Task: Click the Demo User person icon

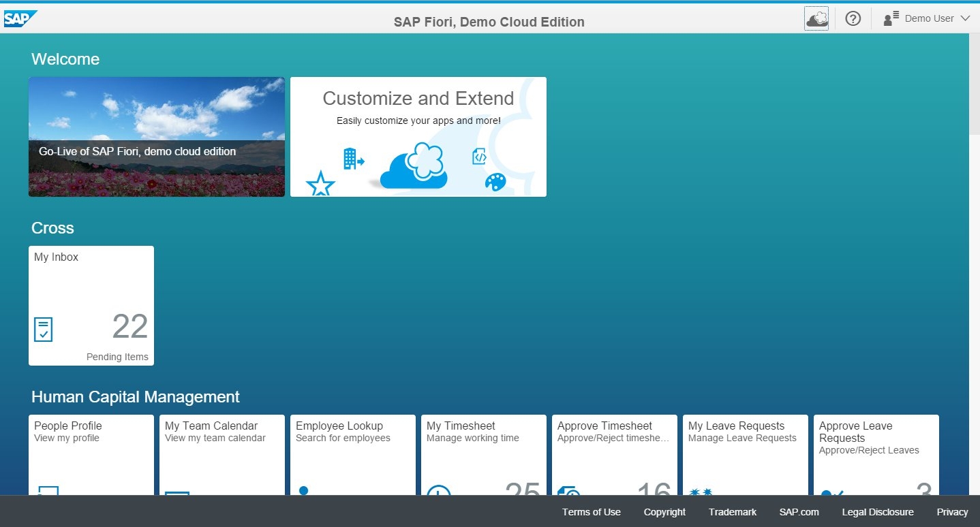Action: click(x=891, y=19)
